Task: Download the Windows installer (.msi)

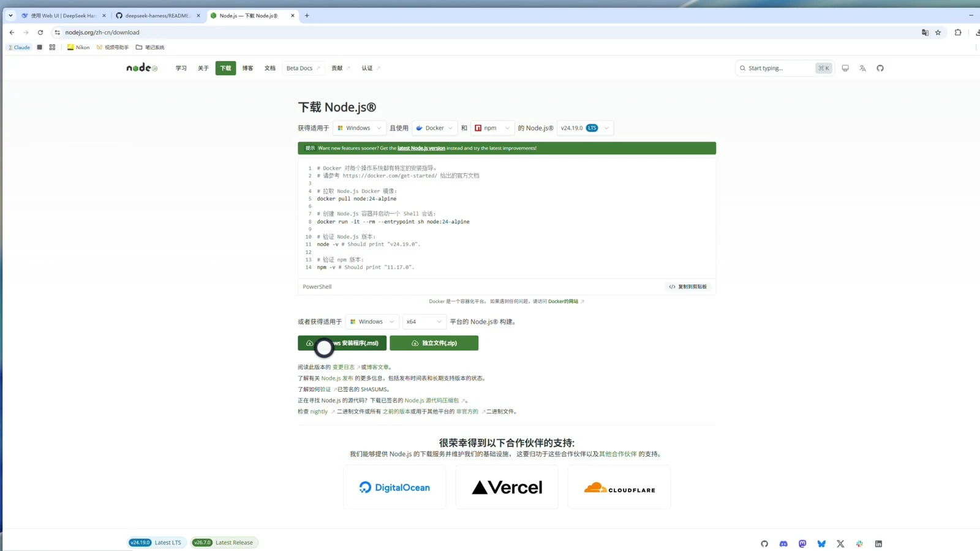Action: [342, 343]
